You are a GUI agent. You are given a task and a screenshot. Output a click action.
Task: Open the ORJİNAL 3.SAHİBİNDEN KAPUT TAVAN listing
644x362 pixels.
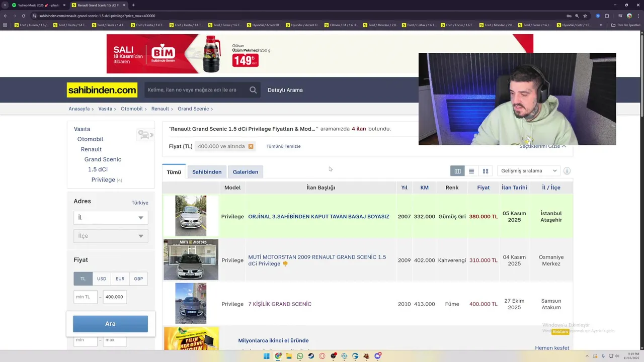coord(318,217)
